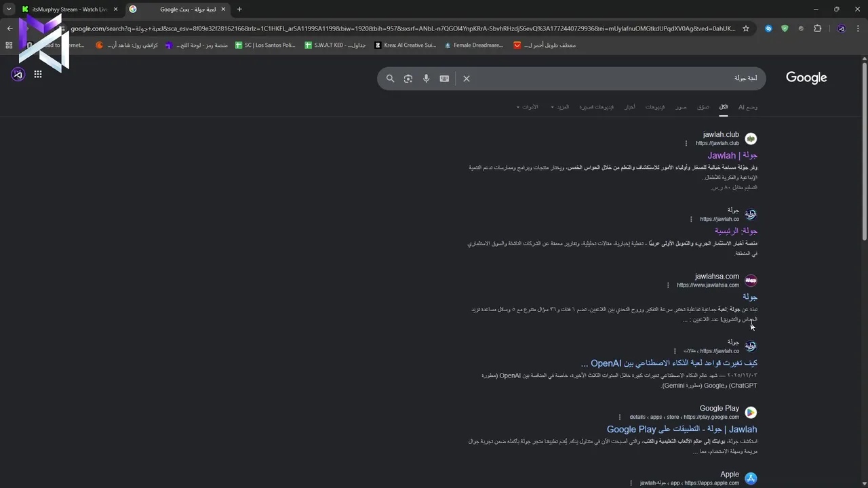Open the on-screen keyboard input tool
868x488 pixels.
[x=444, y=79]
